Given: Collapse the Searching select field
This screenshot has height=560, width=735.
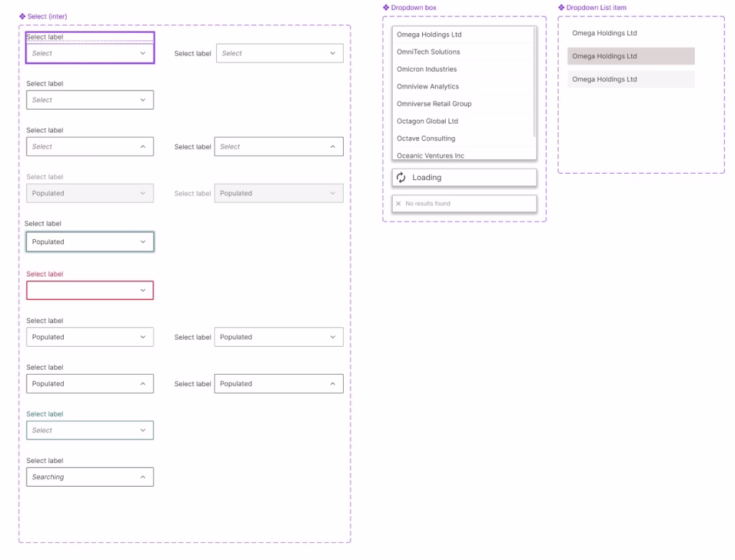Looking at the screenshot, I should 90,477.
